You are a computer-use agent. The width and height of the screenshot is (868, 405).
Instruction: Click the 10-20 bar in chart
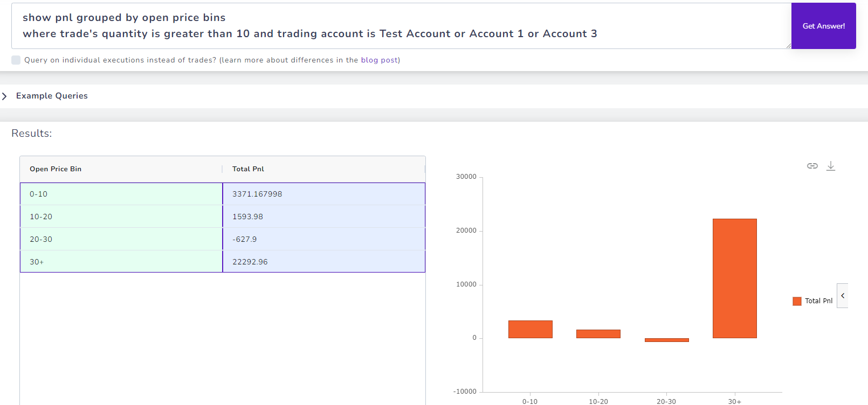pos(598,334)
